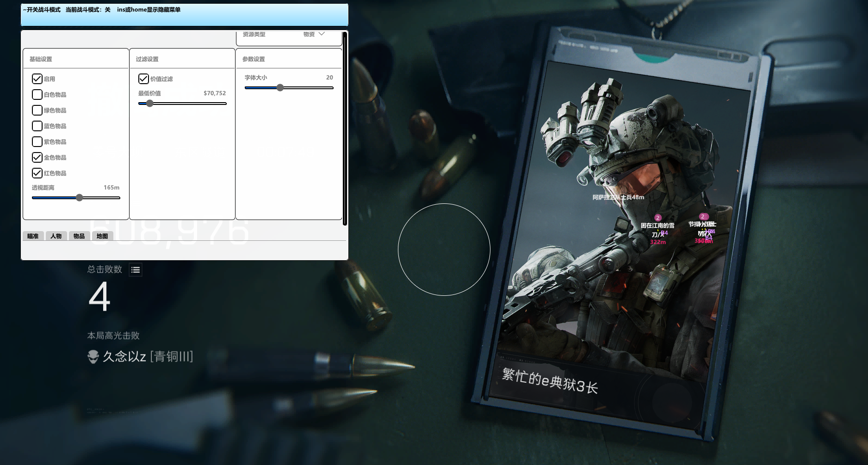
Task: Switch to the 瞄准 tab
Action: (33, 236)
